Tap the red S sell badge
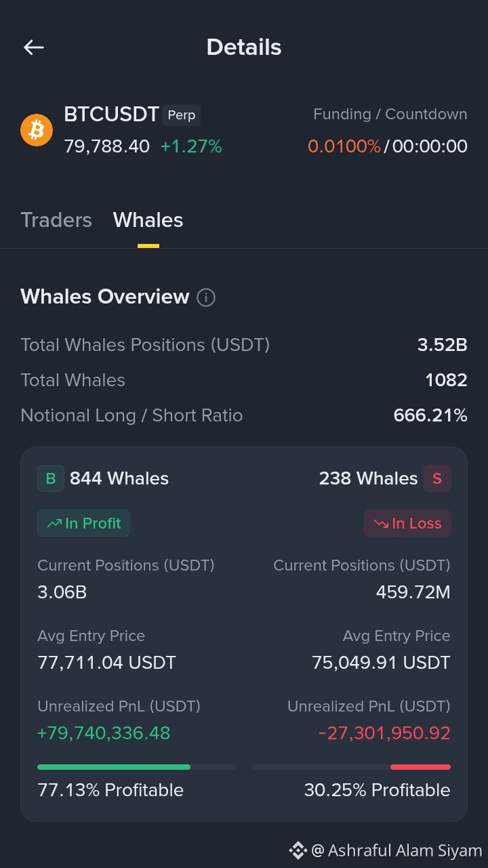This screenshot has height=868, width=488. click(x=437, y=478)
